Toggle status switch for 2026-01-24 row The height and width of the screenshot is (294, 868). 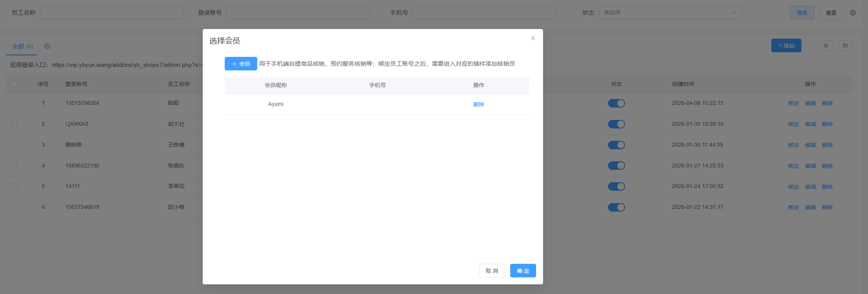pyautogui.click(x=616, y=186)
